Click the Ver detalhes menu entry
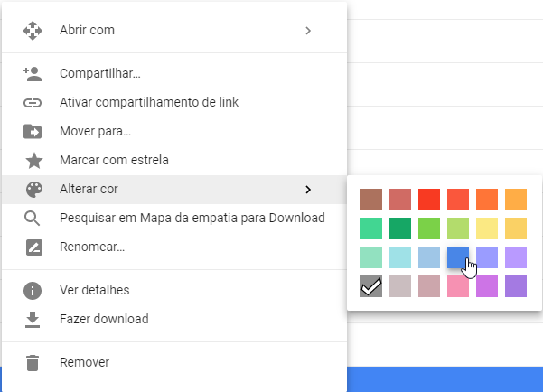543x392 pixels. click(95, 291)
